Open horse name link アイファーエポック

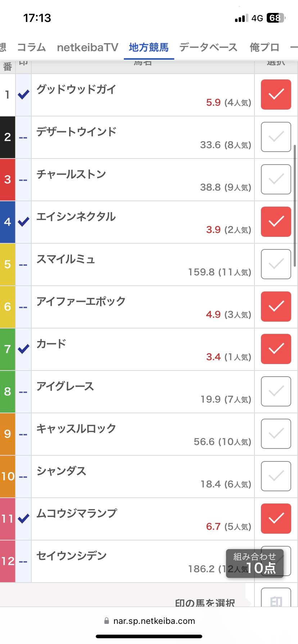click(81, 301)
